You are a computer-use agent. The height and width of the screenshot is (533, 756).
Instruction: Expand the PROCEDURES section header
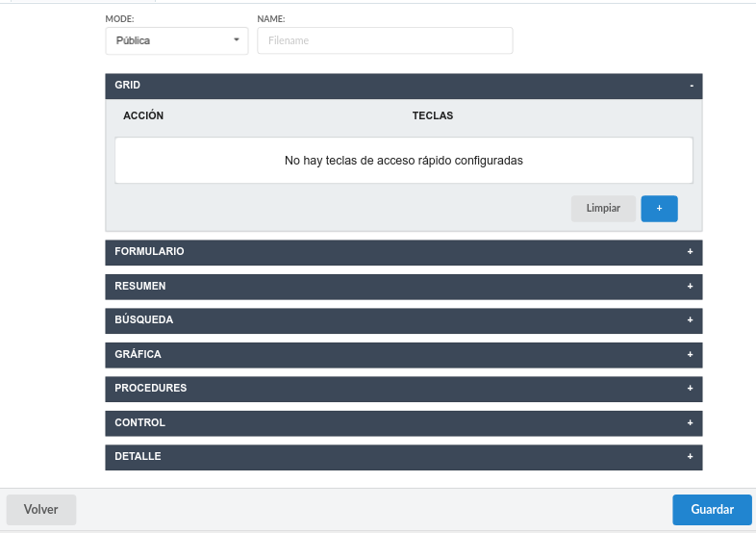click(x=150, y=388)
